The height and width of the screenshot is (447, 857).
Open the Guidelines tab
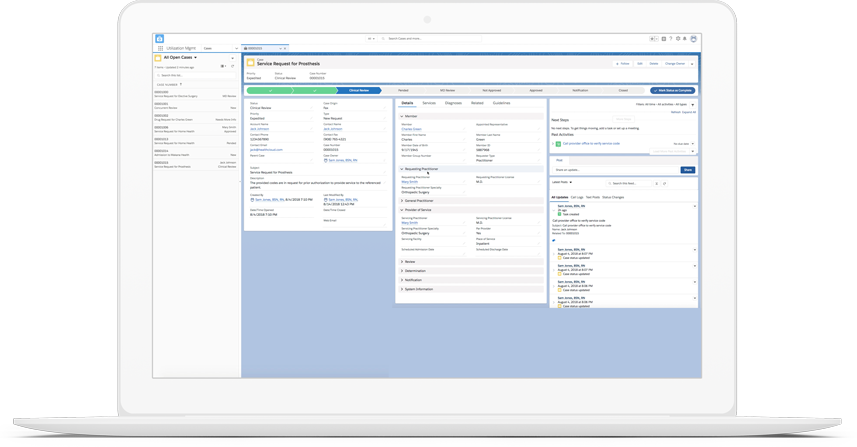(x=501, y=103)
